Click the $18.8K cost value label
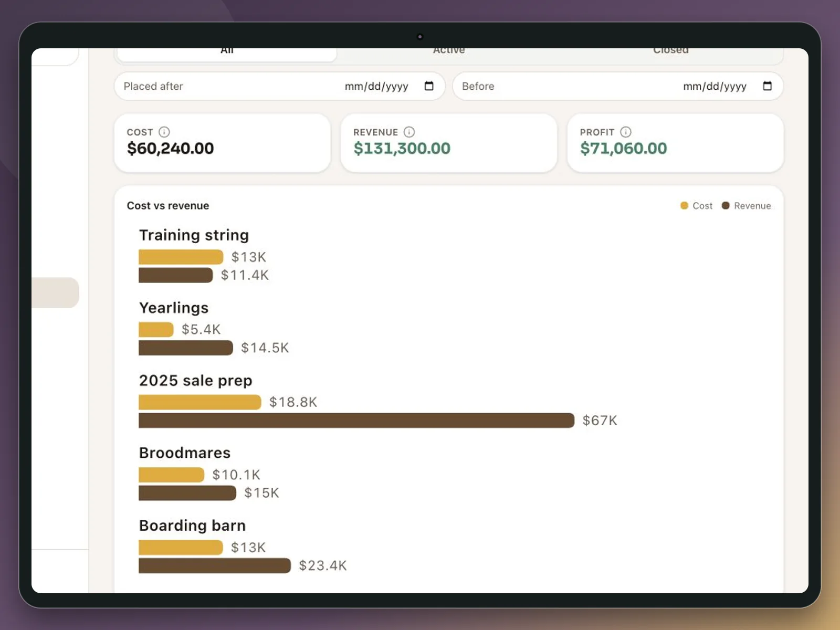 (293, 402)
